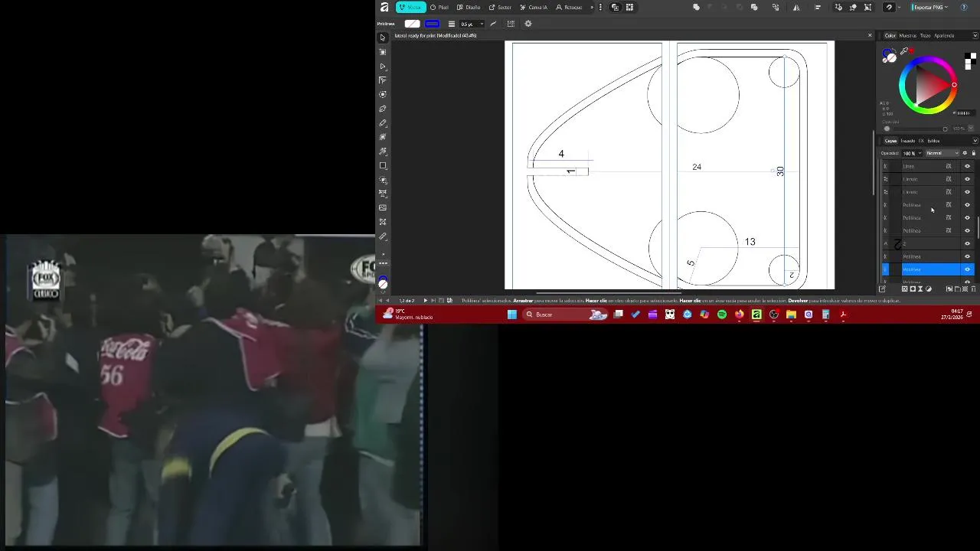The image size is (980, 551).
Task: Open the Color panel options menu
Action: [975, 35]
